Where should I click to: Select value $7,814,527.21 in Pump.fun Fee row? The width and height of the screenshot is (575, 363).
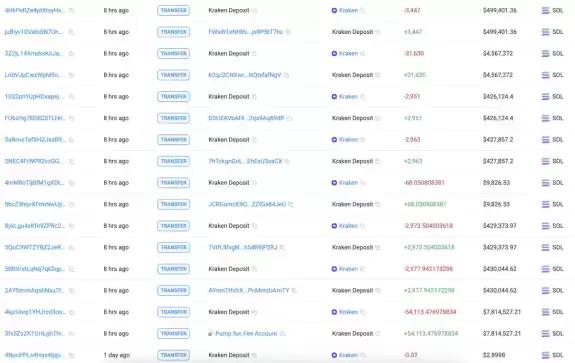click(x=502, y=334)
